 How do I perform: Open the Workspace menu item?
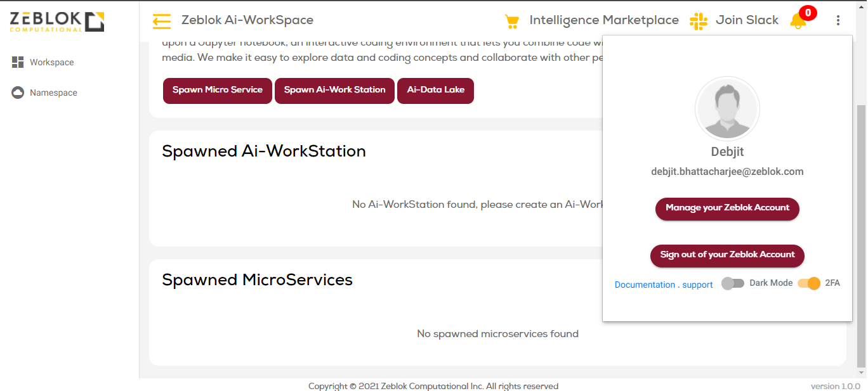(51, 62)
